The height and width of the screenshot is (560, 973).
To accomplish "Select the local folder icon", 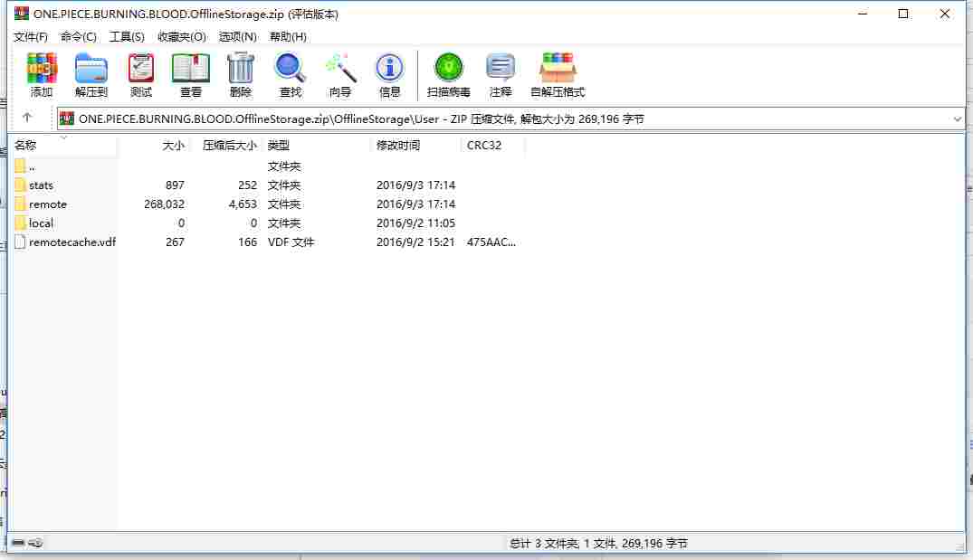I will click(x=20, y=223).
